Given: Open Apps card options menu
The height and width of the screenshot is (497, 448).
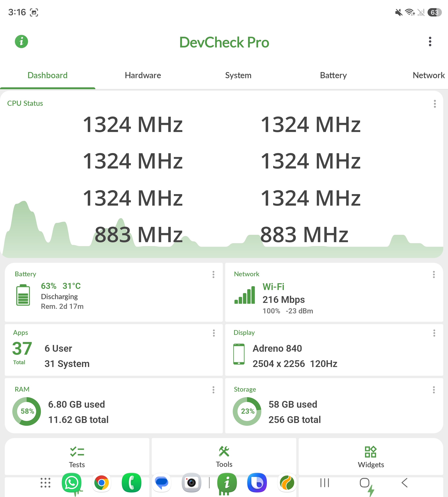Looking at the screenshot, I should coord(214,333).
